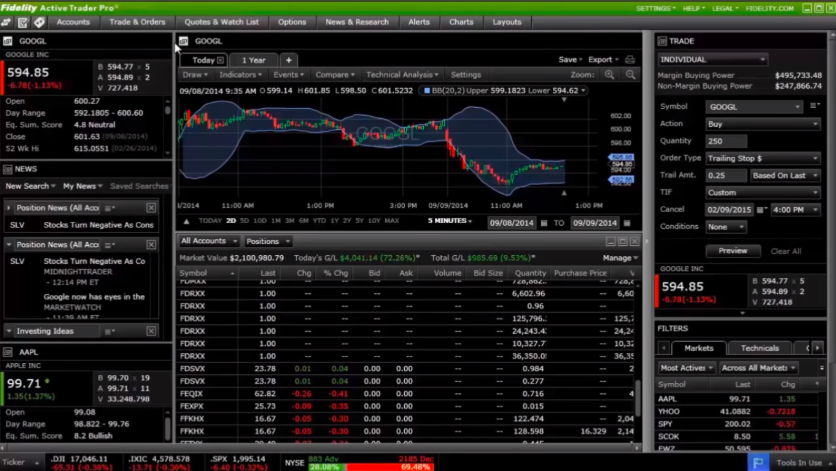Viewport: 836px width, 471px height.
Task: Open the Indicators chart menu
Action: (x=240, y=75)
